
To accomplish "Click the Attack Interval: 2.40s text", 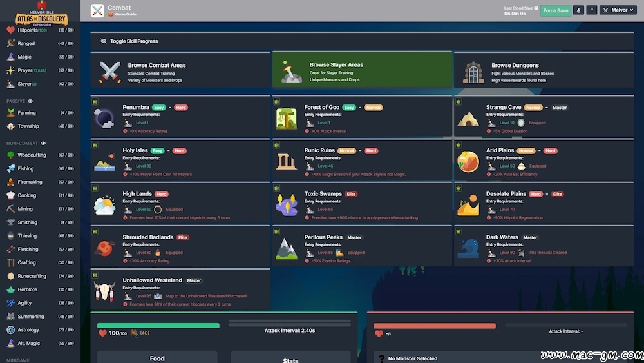I will 290,331.
